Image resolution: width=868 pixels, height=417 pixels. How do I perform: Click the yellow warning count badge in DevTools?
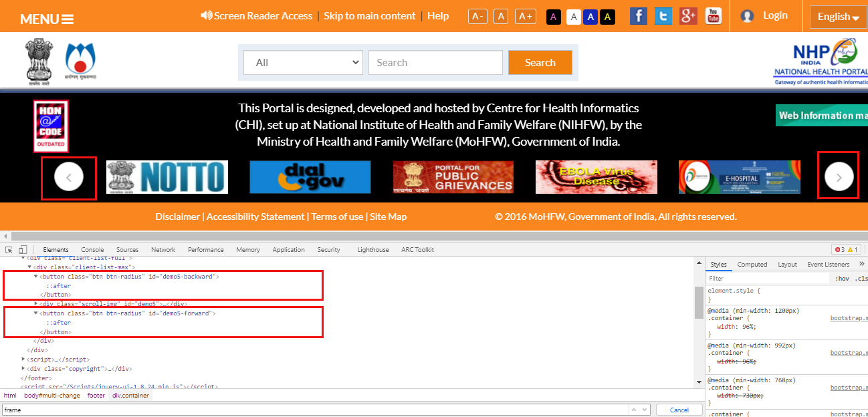click(x=853, y=249)
